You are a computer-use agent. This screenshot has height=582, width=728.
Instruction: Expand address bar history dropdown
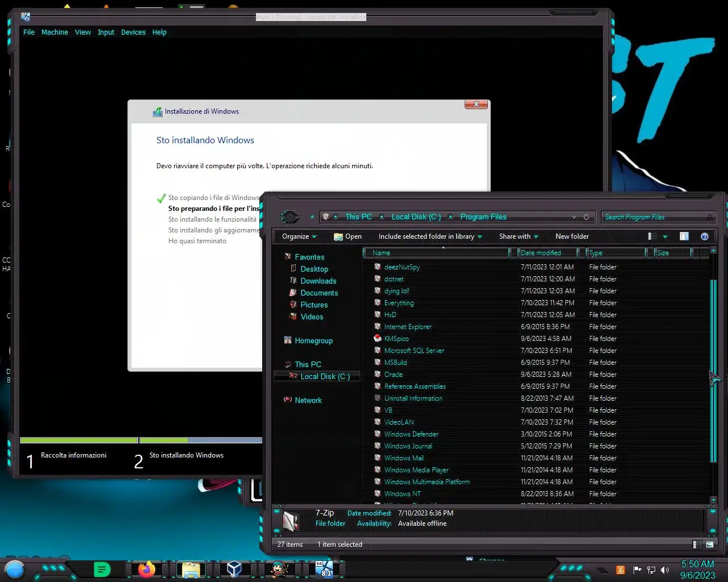point(574,217)
